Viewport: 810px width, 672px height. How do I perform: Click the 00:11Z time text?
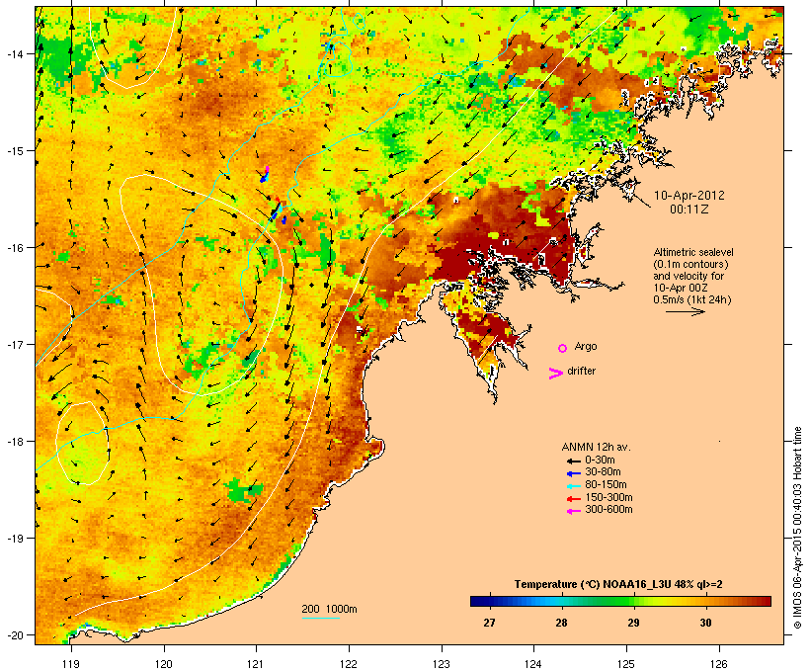(x=689, y=210)
